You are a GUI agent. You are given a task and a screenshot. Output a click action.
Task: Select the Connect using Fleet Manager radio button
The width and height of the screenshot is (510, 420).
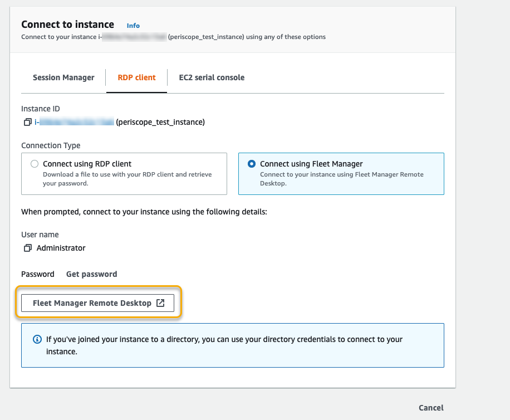[x=252, y=164]
